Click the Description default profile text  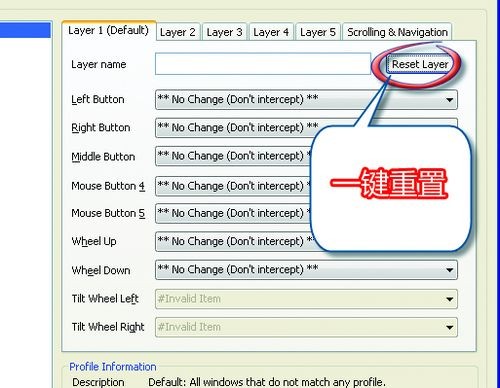click(267, 382)
